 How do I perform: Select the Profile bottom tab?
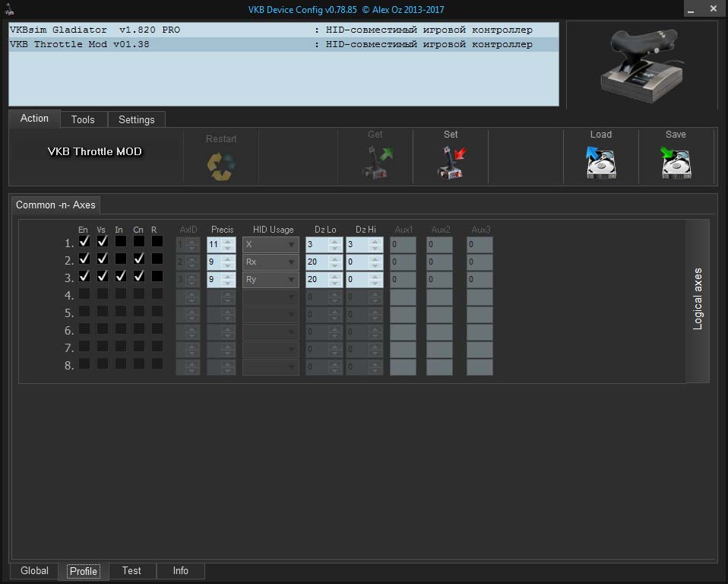(x=84, y=571)
